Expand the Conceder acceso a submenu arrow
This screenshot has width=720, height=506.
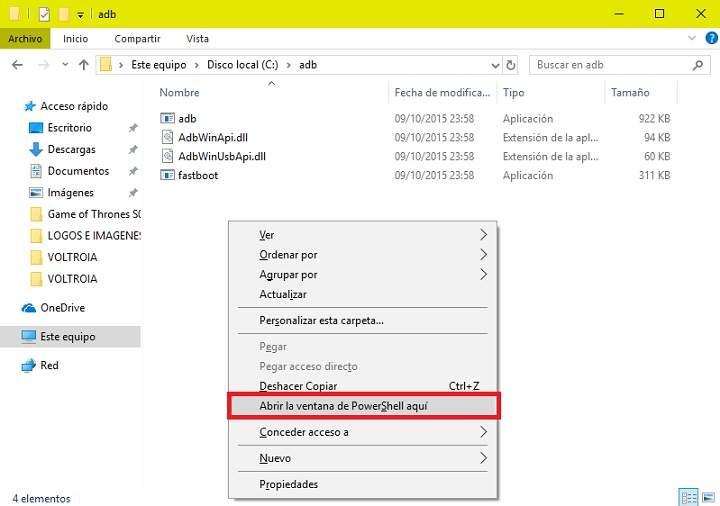pyautogui.click(x=483, y=432)
